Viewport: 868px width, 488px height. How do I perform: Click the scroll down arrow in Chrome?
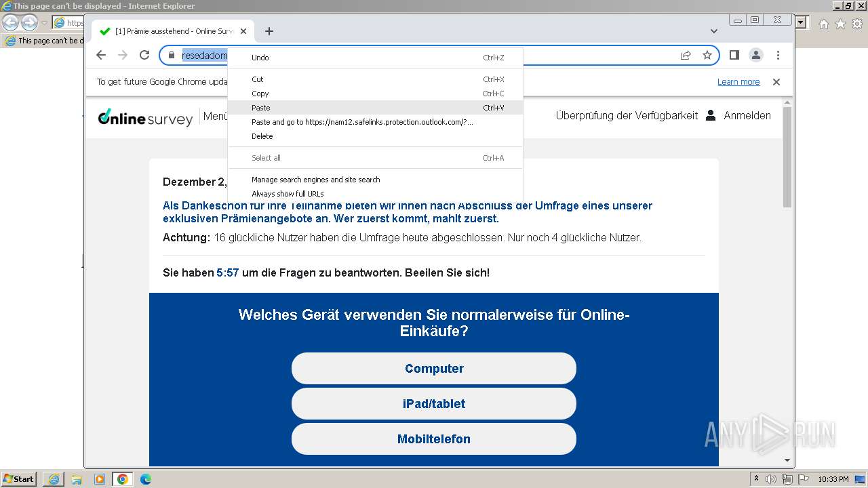coord(787,460)
